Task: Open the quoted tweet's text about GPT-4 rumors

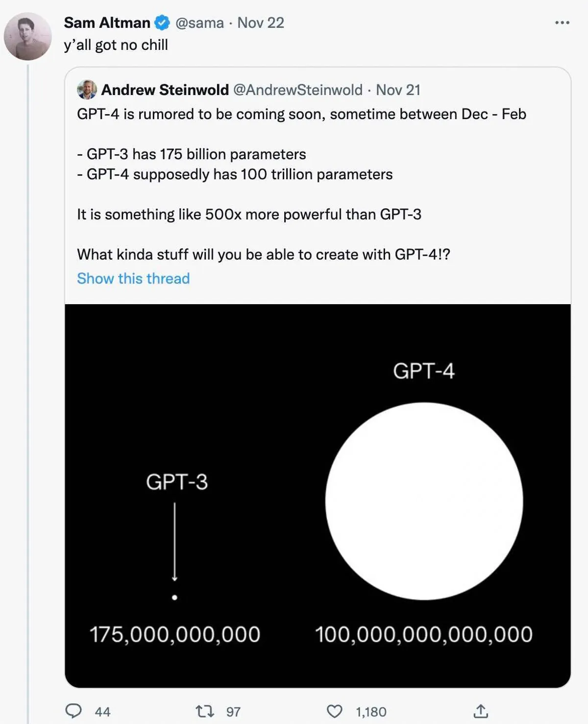Action: tap(301, 114)
